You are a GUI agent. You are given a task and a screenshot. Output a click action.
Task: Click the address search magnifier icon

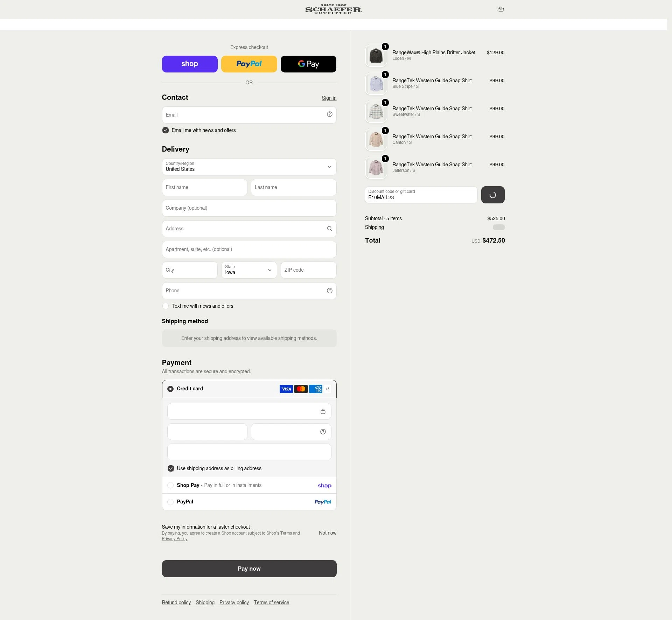point(329,229)
